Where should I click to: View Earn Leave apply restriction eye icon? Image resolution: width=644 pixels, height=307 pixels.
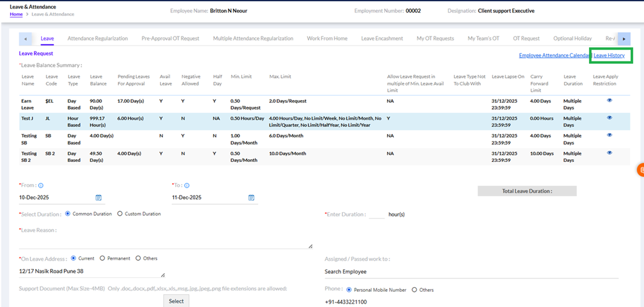(609, 100)
